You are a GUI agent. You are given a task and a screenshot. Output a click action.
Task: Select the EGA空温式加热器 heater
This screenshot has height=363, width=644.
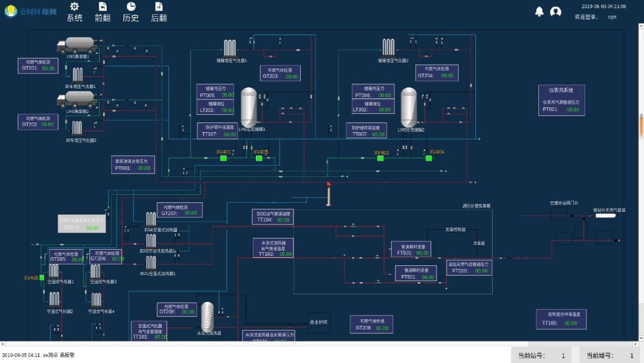coord(151,219)
